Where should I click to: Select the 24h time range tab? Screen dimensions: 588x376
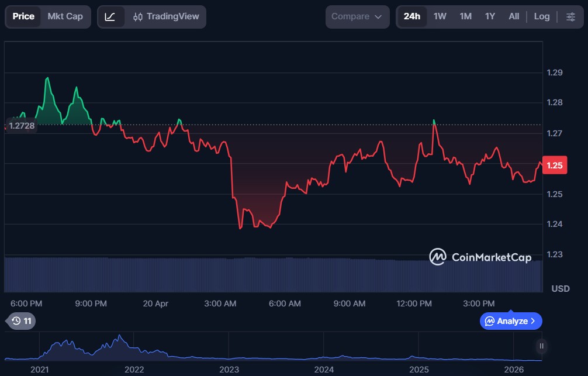tap(411, 16)
